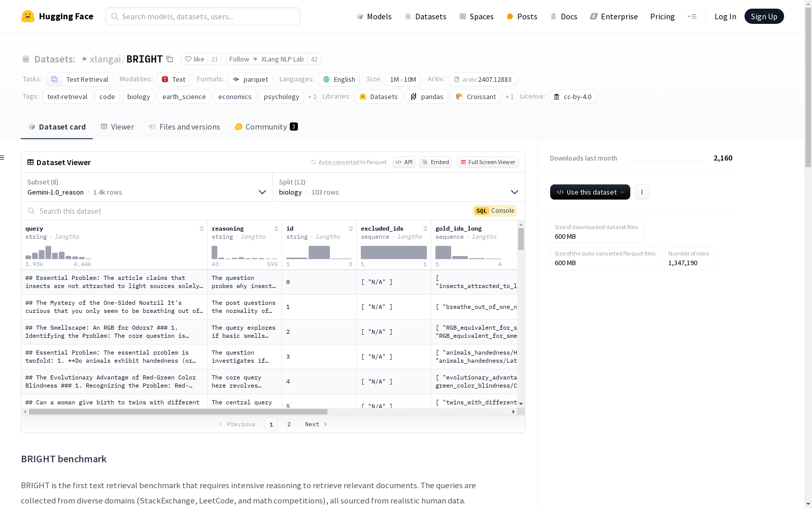This screenshot has height=508, width=812.
Task: Click the table horizontal scrollbar
Action: click(178, 411)
